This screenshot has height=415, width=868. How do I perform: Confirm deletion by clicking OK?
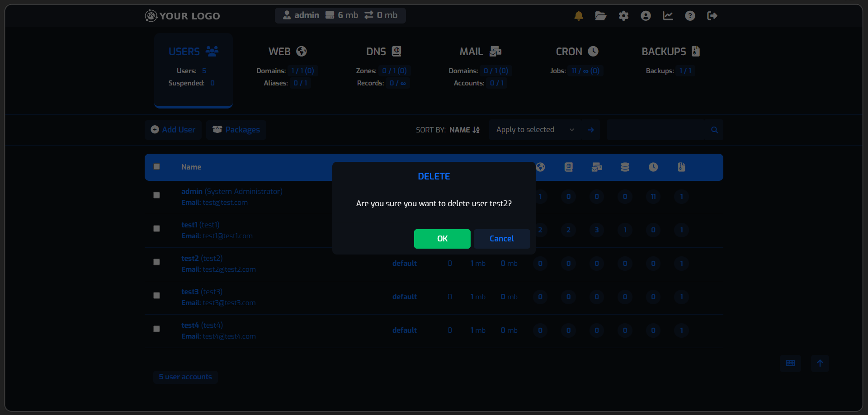click(x=442, y=239)
